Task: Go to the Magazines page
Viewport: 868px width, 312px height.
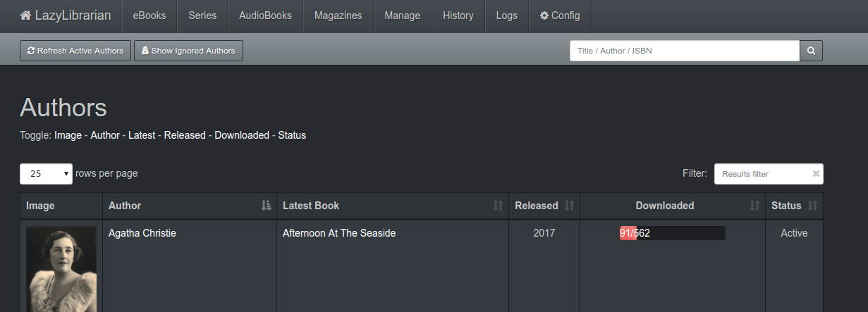Action: (338, 15)
